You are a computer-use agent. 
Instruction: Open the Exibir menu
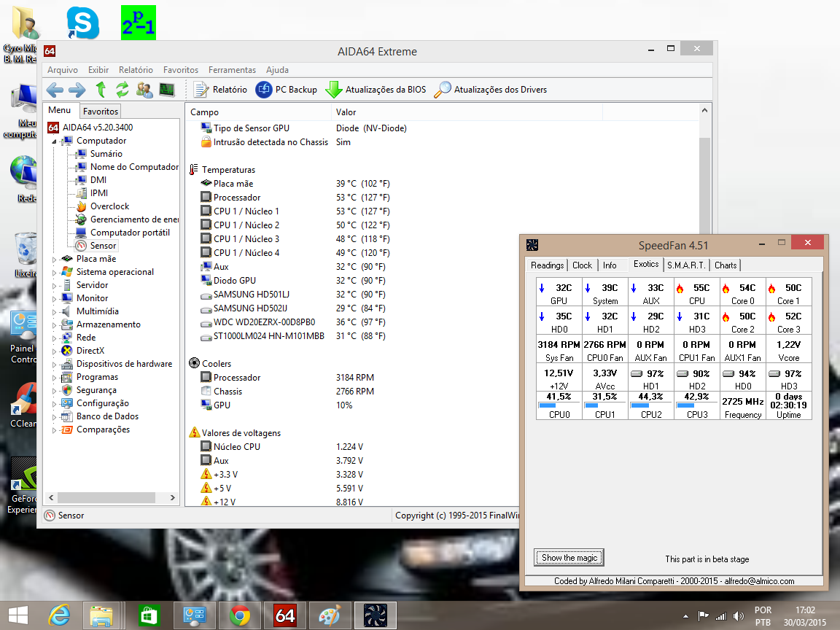[98, 70]
